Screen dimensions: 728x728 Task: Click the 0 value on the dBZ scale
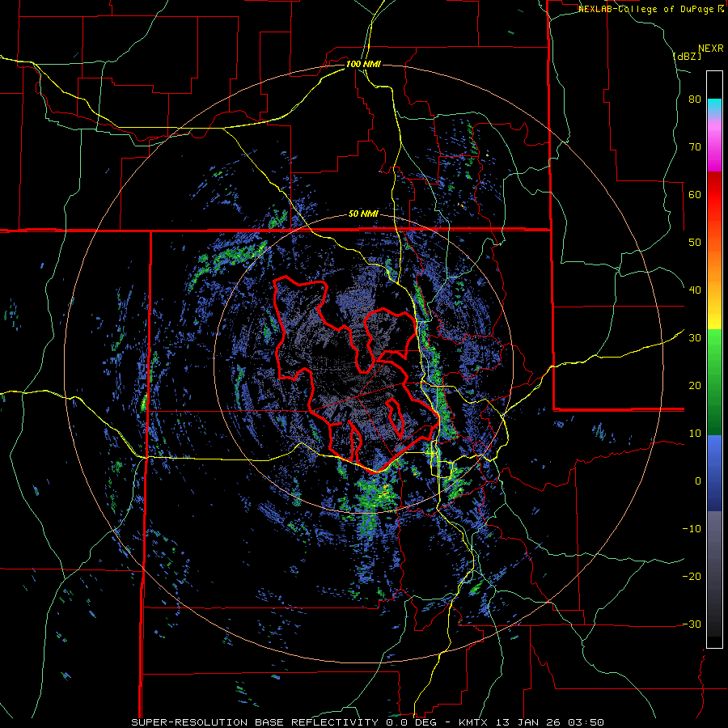698,481
